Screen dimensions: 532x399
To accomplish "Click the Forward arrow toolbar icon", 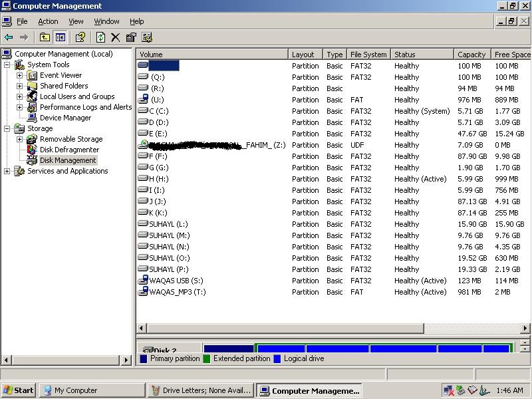I will (23, 37).
